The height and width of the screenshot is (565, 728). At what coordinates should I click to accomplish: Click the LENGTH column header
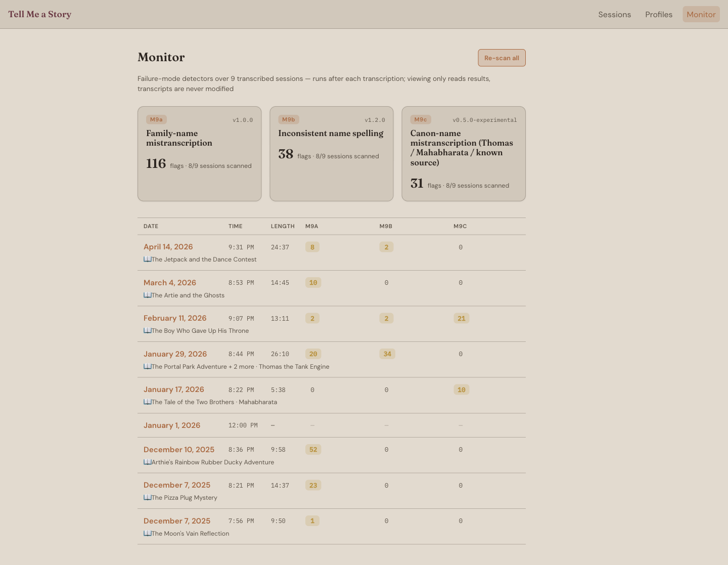coord(283,226)
